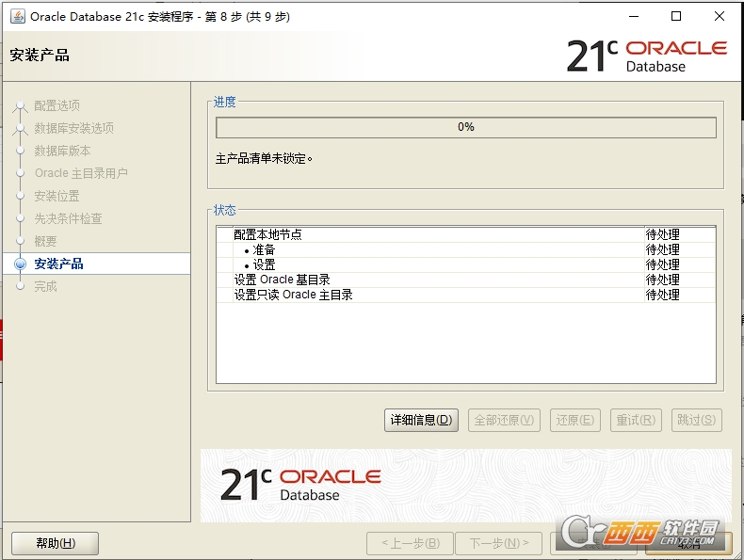Click the 下一步(N) next button

click(499, 543)
